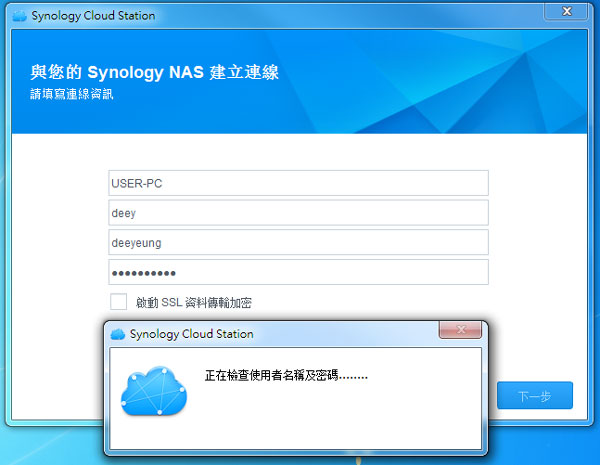The image size is (600, 465).
Task: Click the small cloud icon in dialog title bar
Action: (x=117, y=334)
